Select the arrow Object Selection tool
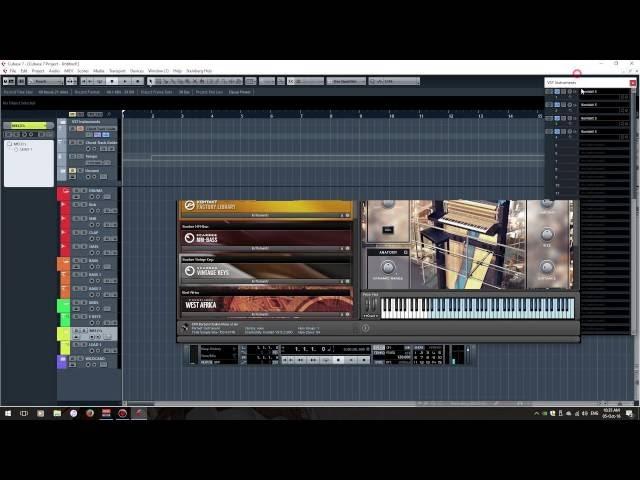640x480 pixels. 150,81
